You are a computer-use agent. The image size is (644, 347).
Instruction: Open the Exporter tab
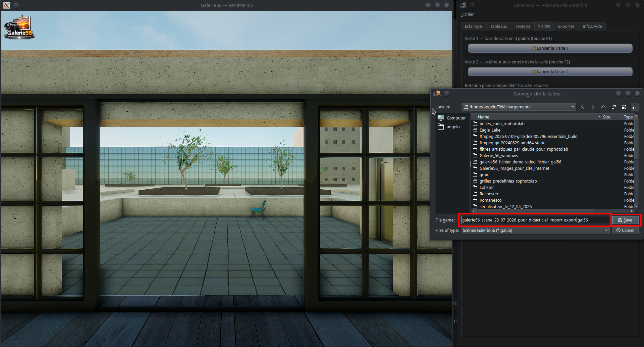point(566,26)
